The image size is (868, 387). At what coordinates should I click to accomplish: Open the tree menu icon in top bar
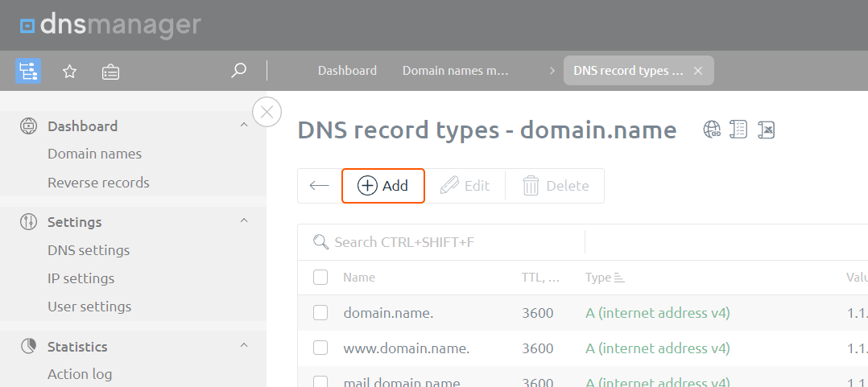(27, 71)
